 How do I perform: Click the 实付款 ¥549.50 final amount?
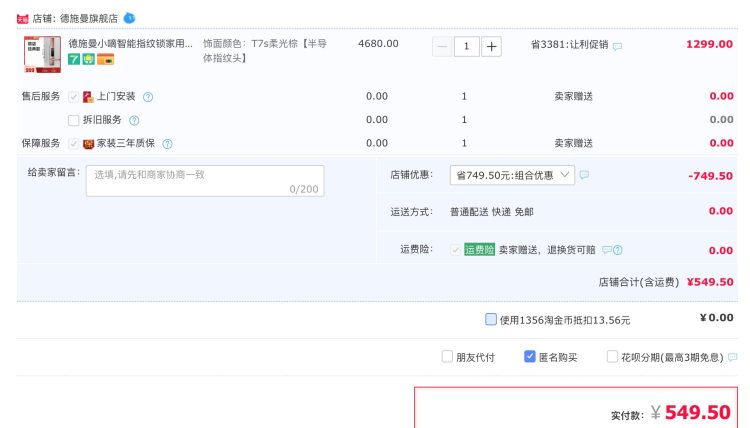pyautogui.click(x=671, y=412)
